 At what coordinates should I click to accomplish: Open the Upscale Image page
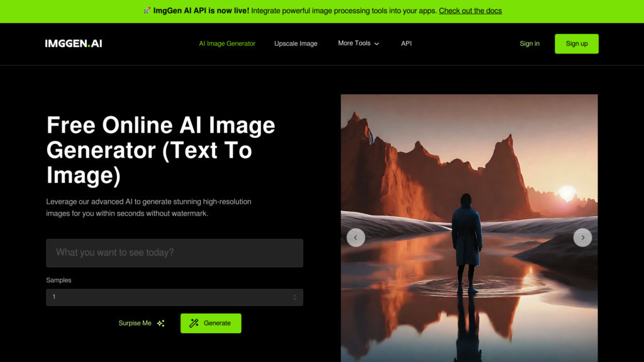click(296, 43)
